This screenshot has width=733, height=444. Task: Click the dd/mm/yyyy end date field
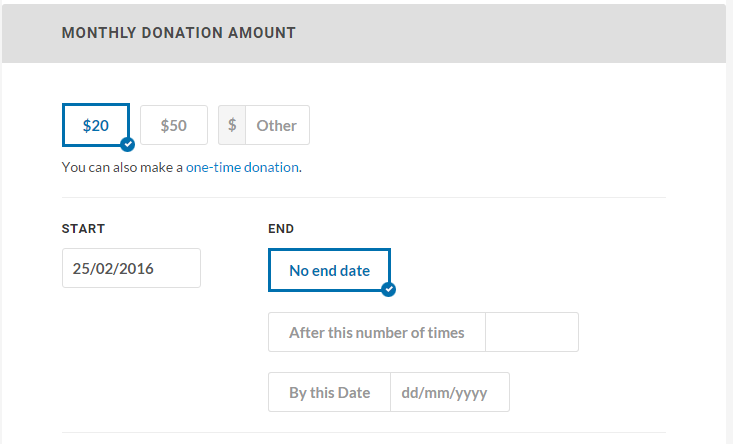coord(449,392)
